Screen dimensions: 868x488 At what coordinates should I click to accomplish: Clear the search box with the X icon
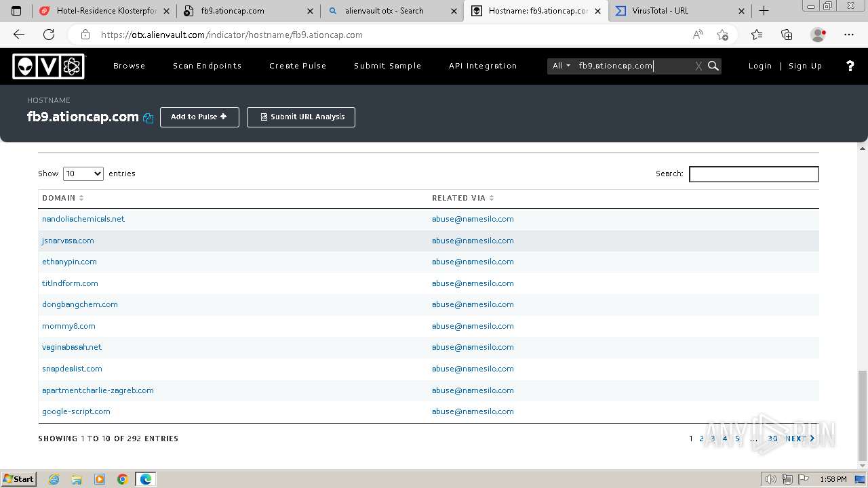[x=698, y=66]
